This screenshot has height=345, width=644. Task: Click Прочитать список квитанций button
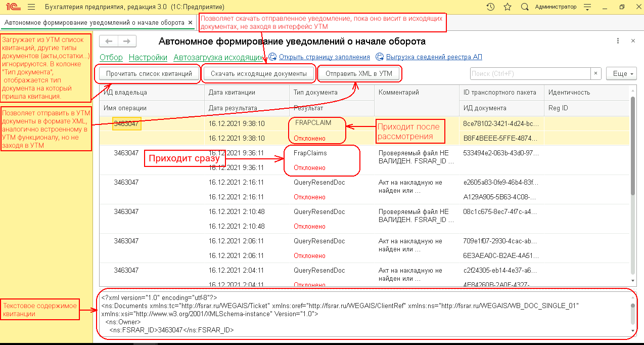pos(149,73)
